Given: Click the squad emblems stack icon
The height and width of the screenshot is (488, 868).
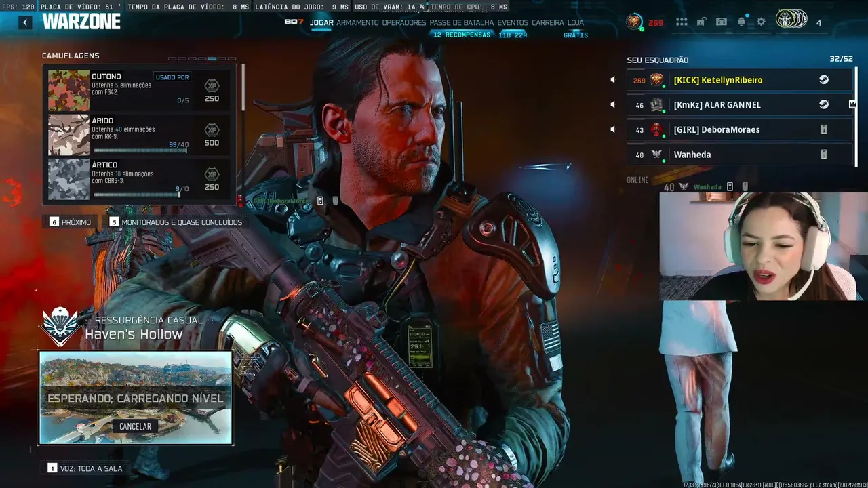Looking at the screenshot, I should [x=791, y=19].
